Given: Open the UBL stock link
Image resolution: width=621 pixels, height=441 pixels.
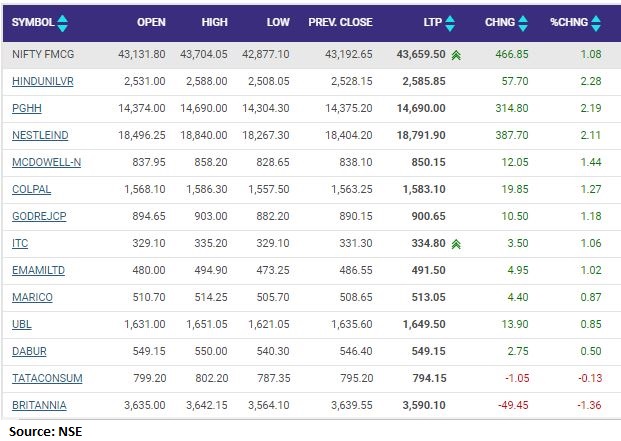Looking at the screenshot, I should point(20,324).
